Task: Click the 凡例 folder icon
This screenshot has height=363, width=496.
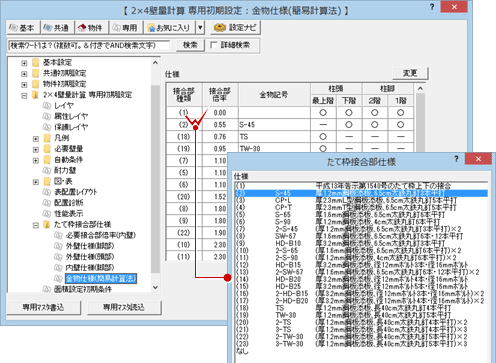Action: (47, 138)
